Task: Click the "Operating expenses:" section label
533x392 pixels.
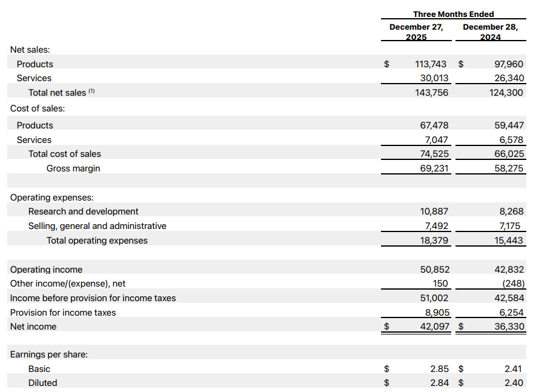Action: 51,198
